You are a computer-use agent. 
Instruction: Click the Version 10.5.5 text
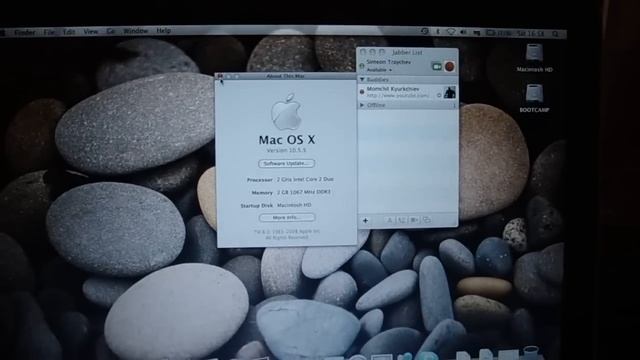(286, 150)
